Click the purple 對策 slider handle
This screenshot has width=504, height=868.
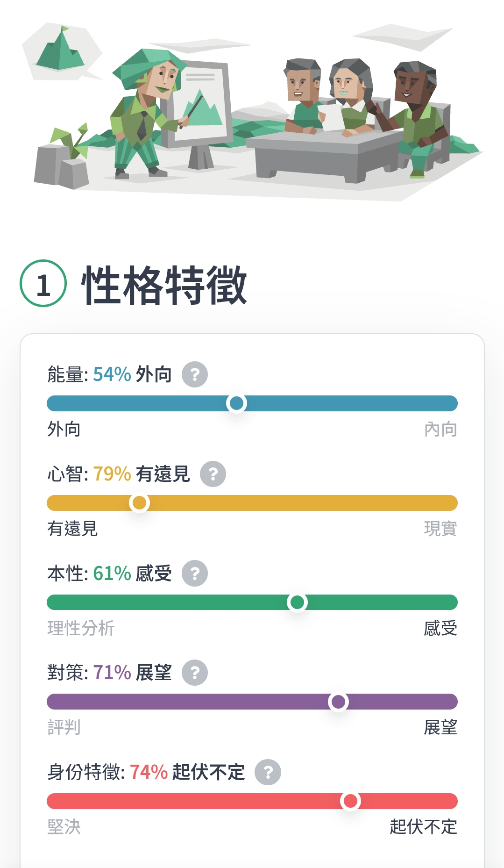point(338,702)
